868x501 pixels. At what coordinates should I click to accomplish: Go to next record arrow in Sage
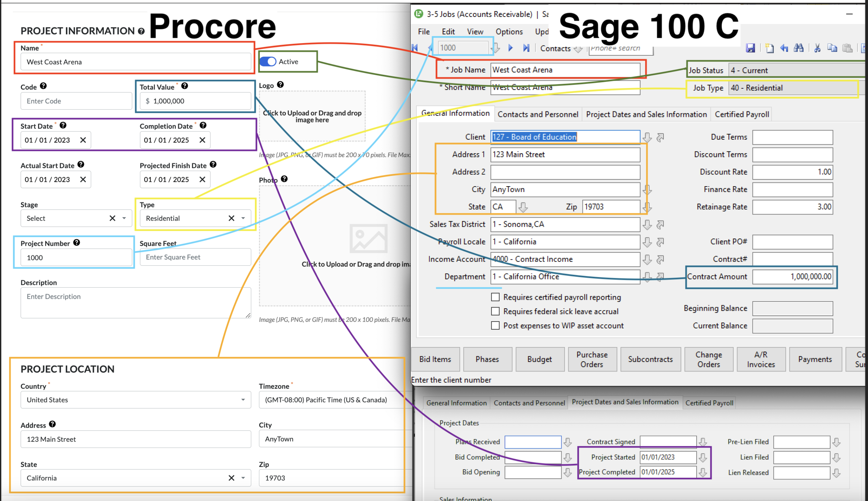(x=511, y=48)
